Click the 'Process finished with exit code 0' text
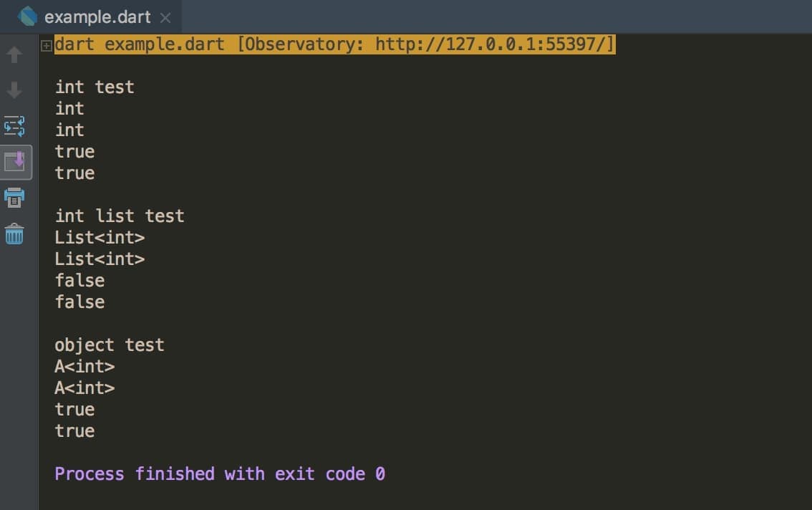Screen dimensions: 812x510 click(x=220, y=474)
